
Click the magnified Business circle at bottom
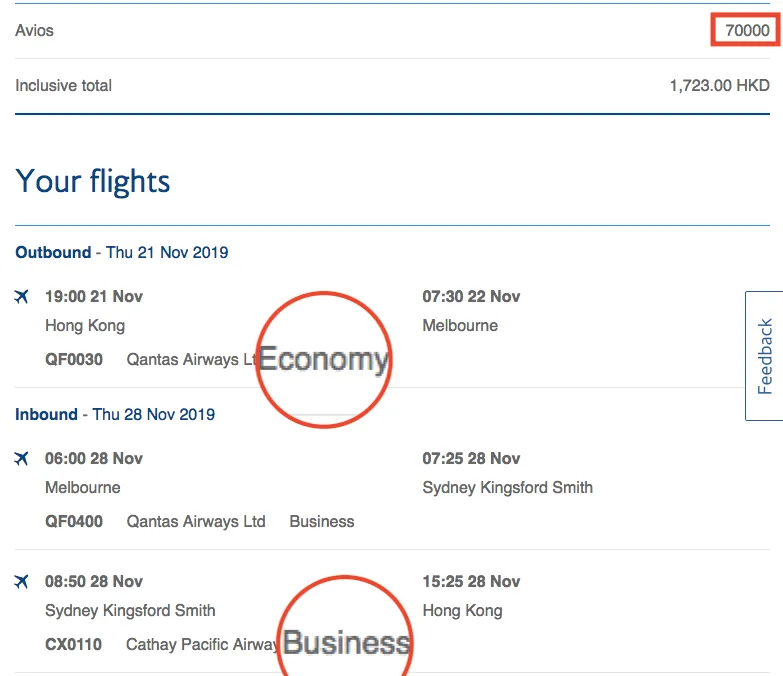(346, 630)
